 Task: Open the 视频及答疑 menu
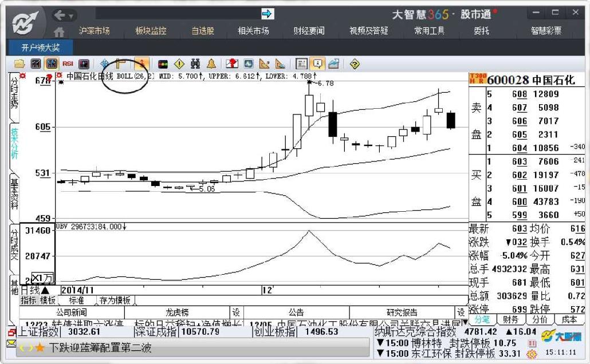point(369,31)
